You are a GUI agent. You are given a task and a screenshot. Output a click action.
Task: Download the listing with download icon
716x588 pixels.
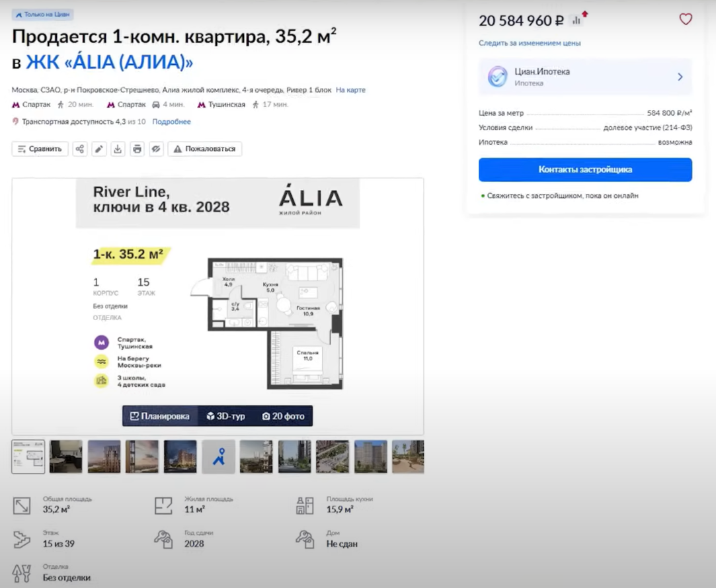[118, 149]
